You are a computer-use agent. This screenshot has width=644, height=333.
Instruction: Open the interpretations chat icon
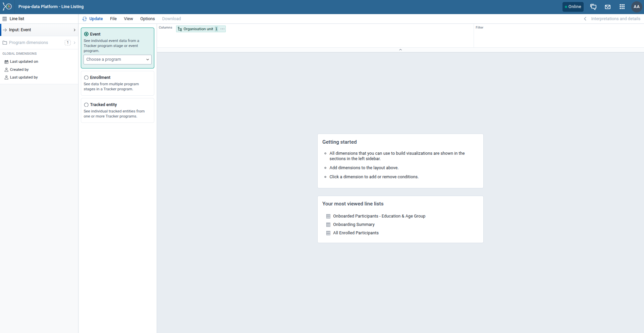pos(593,7)
